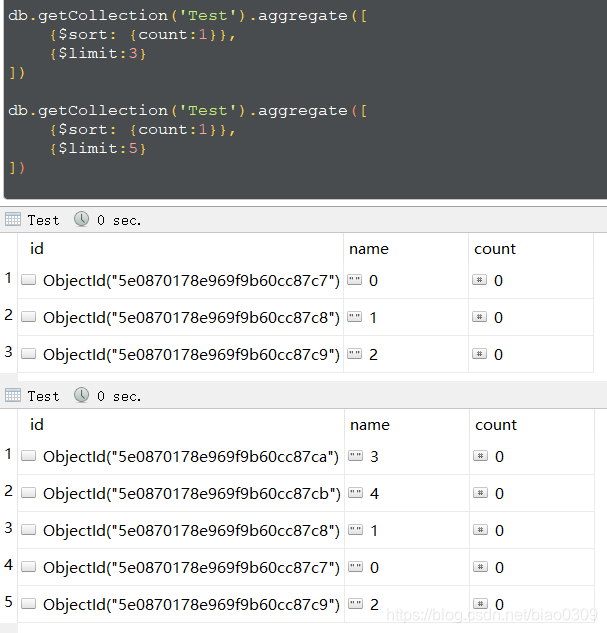Click string type icon beside name 0 in first table
The image size is (607, 633).
354,280
